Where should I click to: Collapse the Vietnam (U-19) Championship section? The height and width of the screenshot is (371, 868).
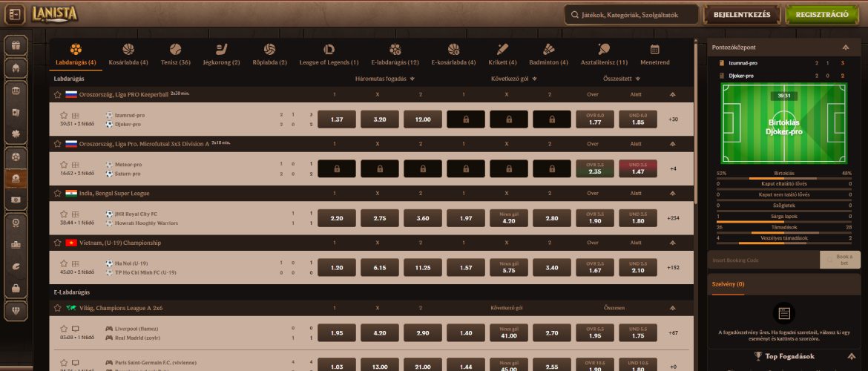672,243
